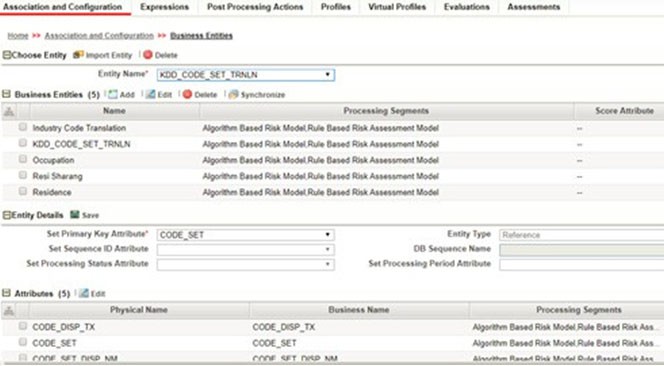
Task: Click the red Delete icon in Business Entities toolbar
Action: coord(188,94)
